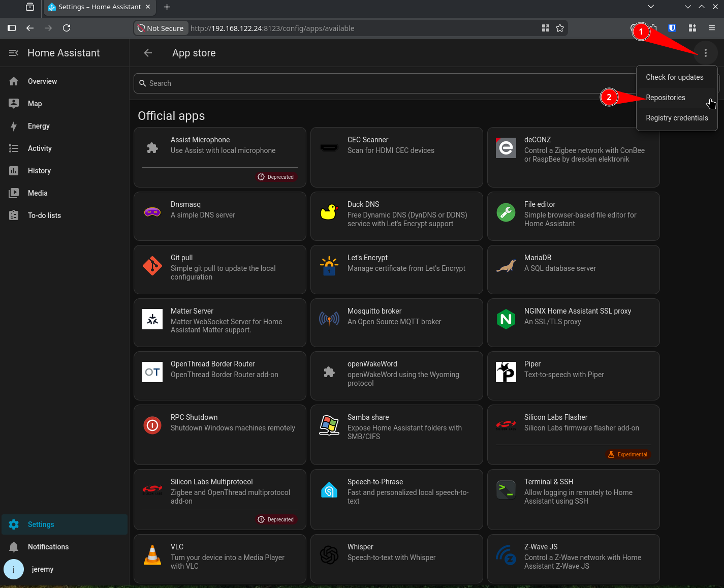This screenshot has width=724, height=588.
Task: Open the VLC cone icon
Action: 152,555
